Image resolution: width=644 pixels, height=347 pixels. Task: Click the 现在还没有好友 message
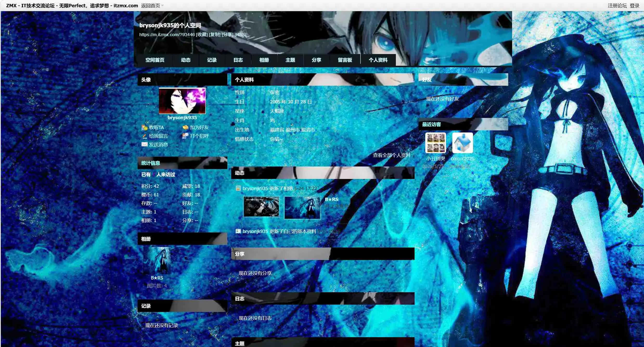coord(442,99)
